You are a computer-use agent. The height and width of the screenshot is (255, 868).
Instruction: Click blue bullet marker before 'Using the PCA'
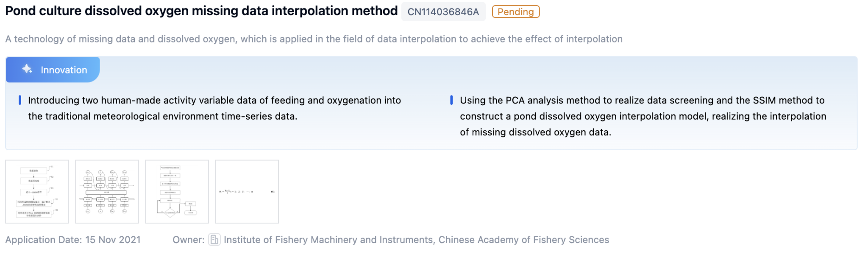pyautogui.click(x=451, y=100)
